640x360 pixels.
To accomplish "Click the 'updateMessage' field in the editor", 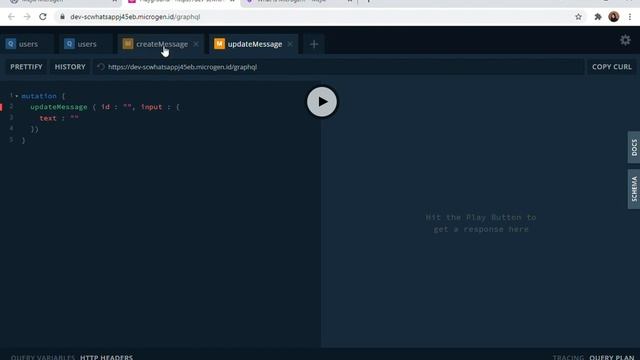I will (59, 107).
